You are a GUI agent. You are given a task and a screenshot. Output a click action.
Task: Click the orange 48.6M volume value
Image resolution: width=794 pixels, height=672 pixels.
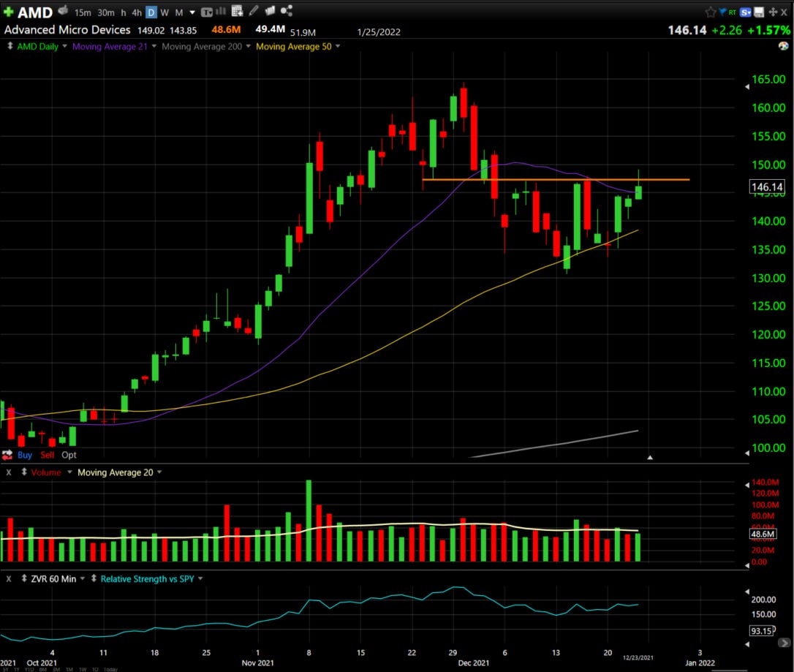click(x=226, y=29)
